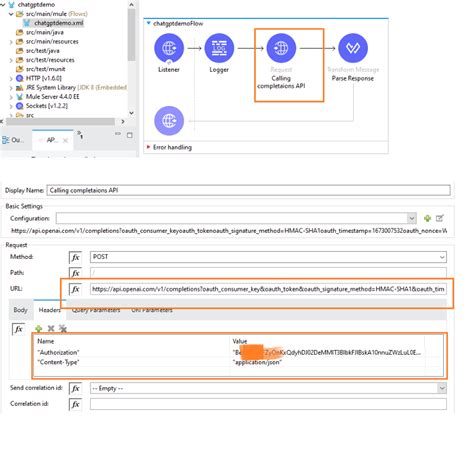This screenshot has width=474, height=462.
Task: Expand the HTTP [v1.6.0] node
Action: (x=11, y=79)
